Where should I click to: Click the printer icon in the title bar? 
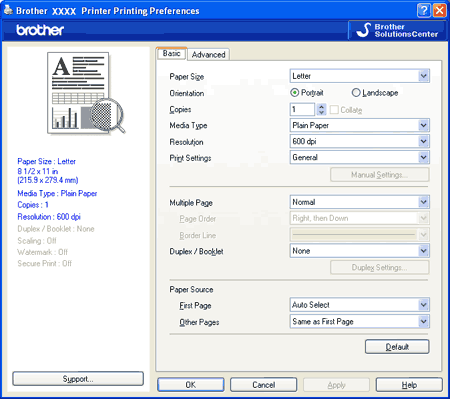click(8, 10)
